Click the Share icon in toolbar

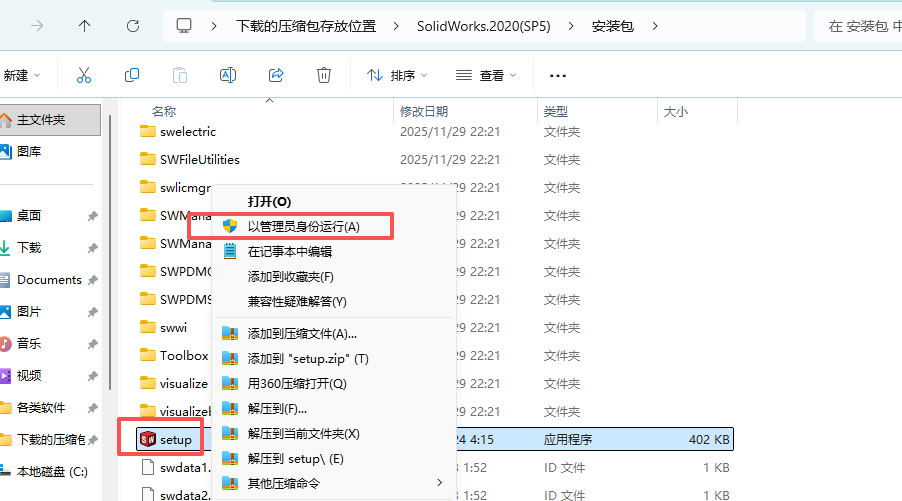pyautogui.click(x=276, y=75)
